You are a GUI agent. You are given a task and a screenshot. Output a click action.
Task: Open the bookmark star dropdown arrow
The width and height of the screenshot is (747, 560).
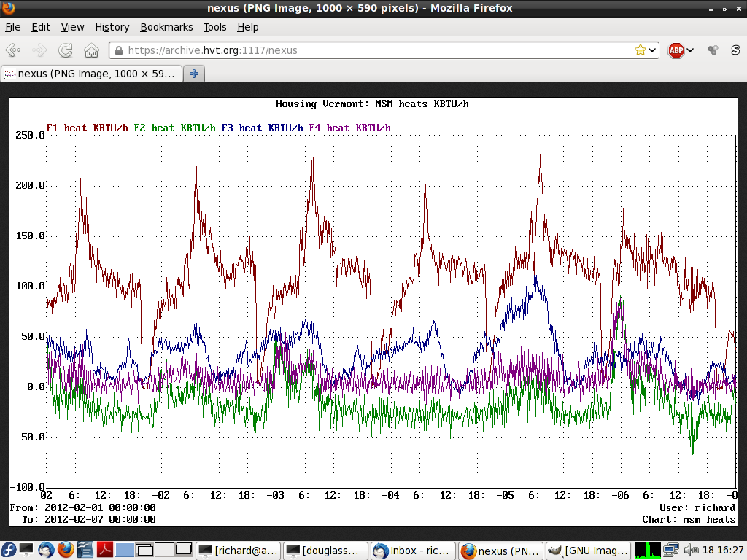[x=652, y=50]
